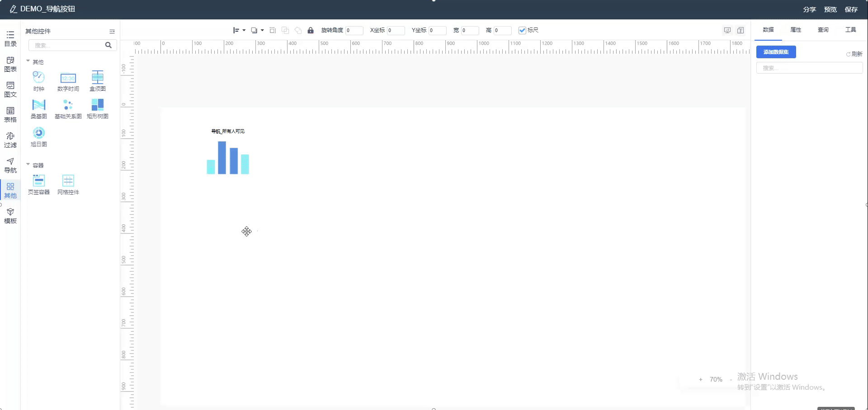868x410 pixels.
Task: Toggle the 标尺 ruler checkbox
Action: point(522,30)
